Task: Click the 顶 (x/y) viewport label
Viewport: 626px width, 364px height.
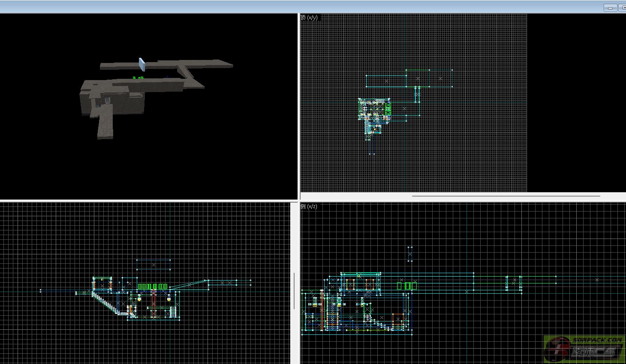Action: (309, 18)
